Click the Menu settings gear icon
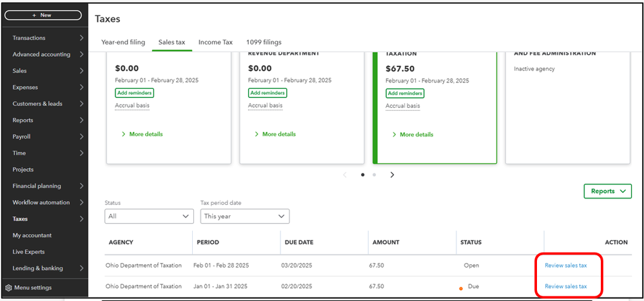This screenshot has height=301, width=644. 8,287
